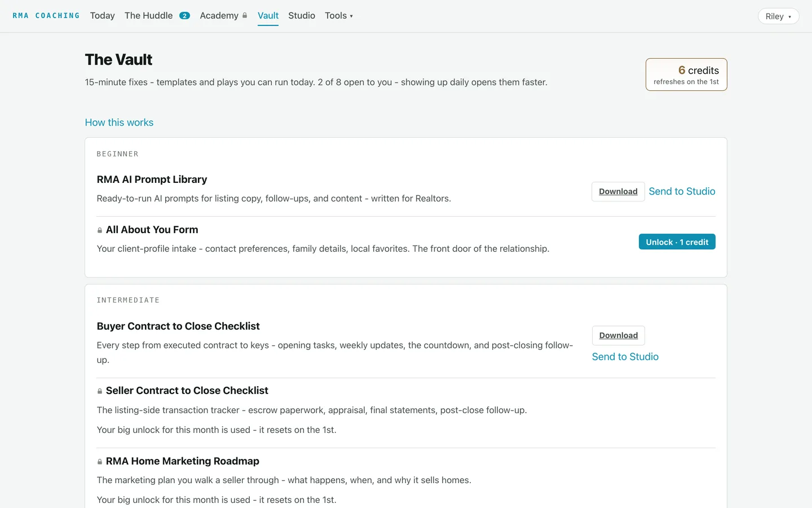Click the 'Ready-to-run AI prompts' description
The image size is (812, 508).
click(x=273, y=198)
